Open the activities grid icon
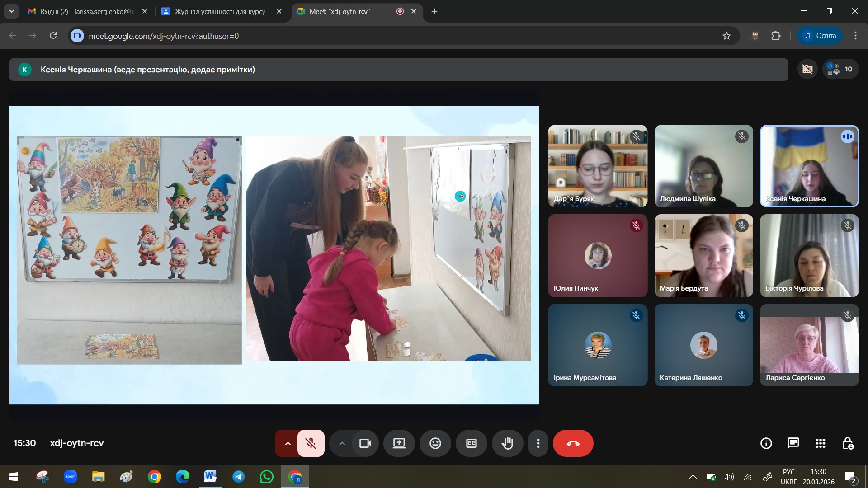868x488 pixels. pos(821,443)
